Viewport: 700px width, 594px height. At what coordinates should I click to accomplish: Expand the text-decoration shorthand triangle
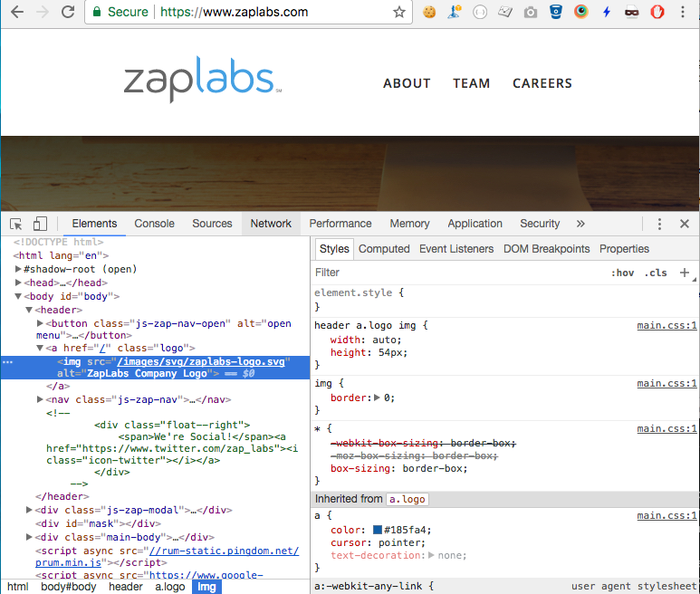[431, 555]
